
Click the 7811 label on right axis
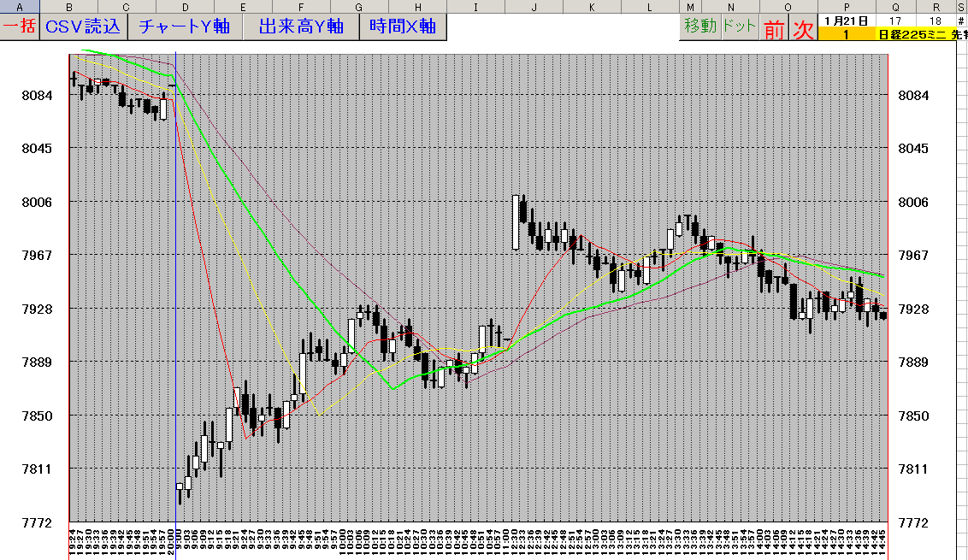point(913,469)
